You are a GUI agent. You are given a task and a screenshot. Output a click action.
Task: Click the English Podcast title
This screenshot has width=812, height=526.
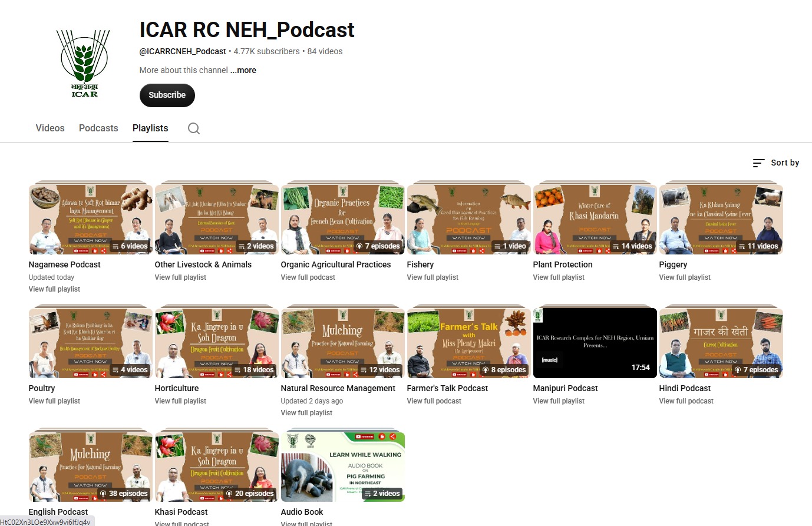pyautogui.click(x=58, y=512)
